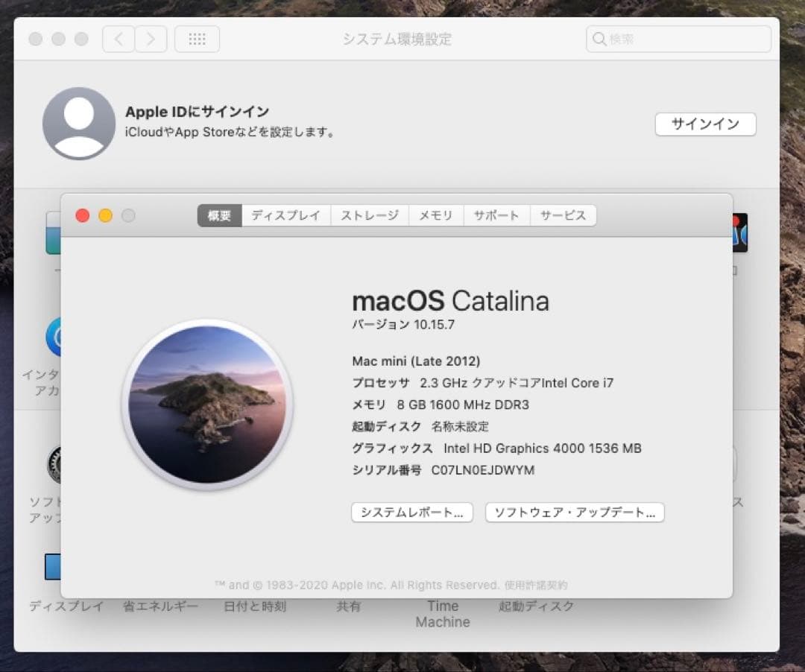Image resolution: width=805 pixels, height=672 pixels.
Task: Click the サインイン button
Action: [x=705, y=124]
